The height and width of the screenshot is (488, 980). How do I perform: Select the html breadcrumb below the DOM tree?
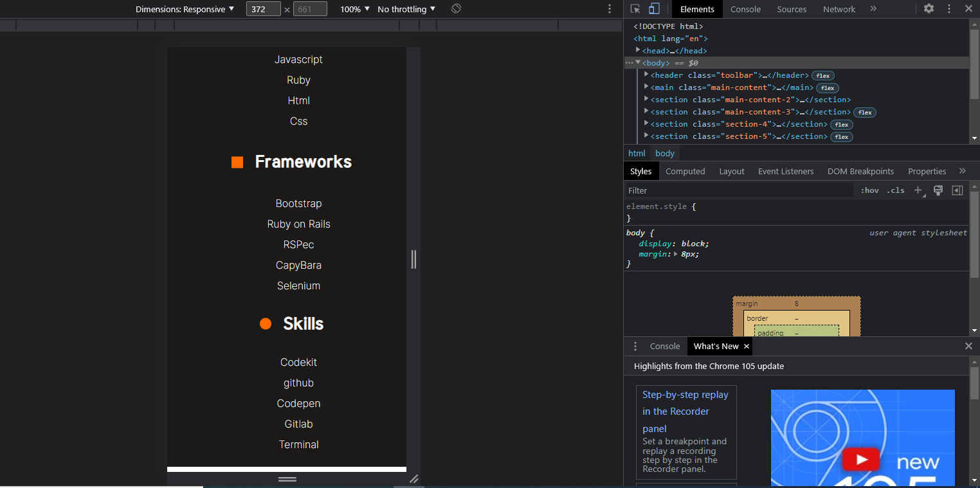click(x=636, y=153)
